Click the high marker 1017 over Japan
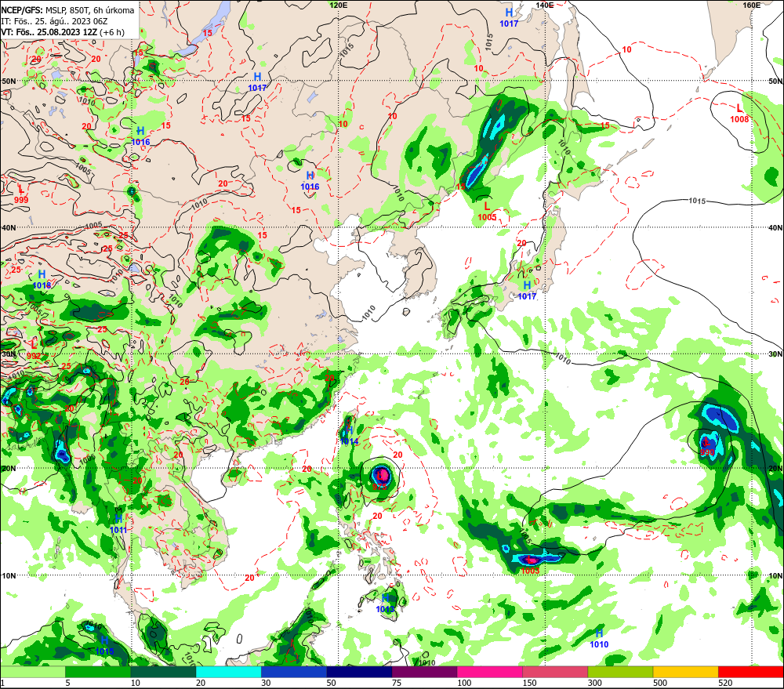Viewport: 784px width, 689px height. coord(527,290)
